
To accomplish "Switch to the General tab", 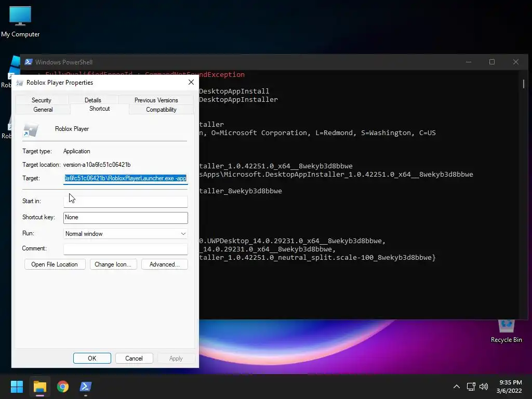I will click(43, 110).
